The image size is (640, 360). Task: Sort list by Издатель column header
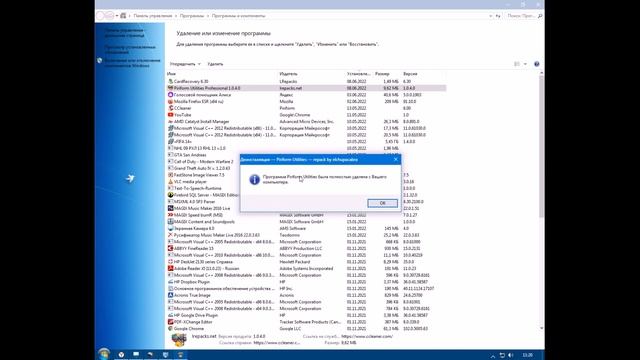(x=288, y=74)
